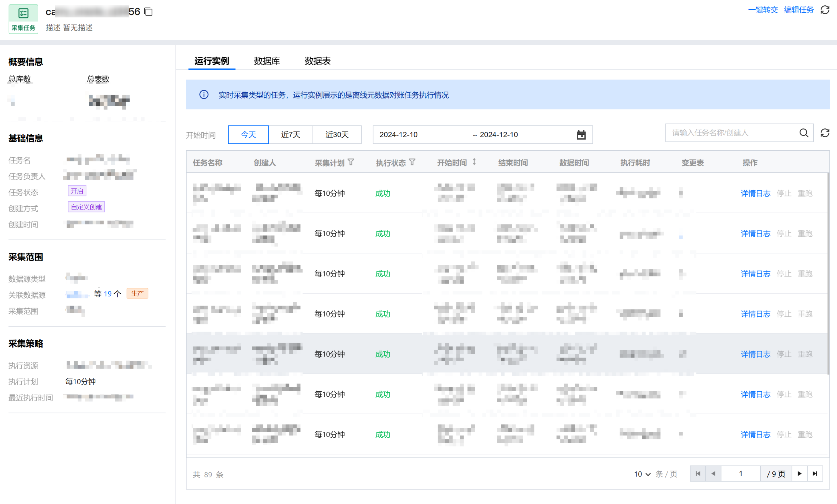Screen dimensions: 837x504
Task: Copy the task name with copy icon
Action: coord(148,12)
